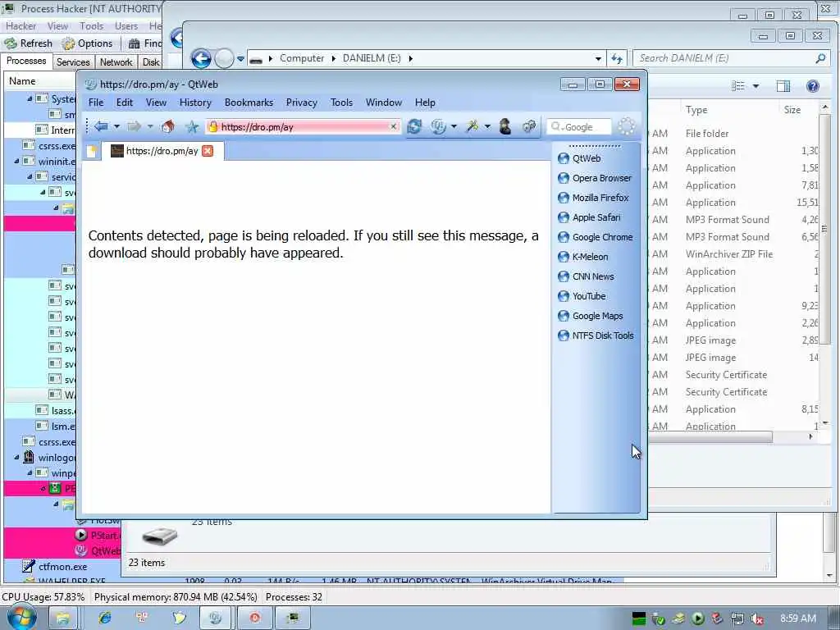Click the Explorer Back arrow button
The width and height of the screenshot is (840, 630).
pos(201,58)
